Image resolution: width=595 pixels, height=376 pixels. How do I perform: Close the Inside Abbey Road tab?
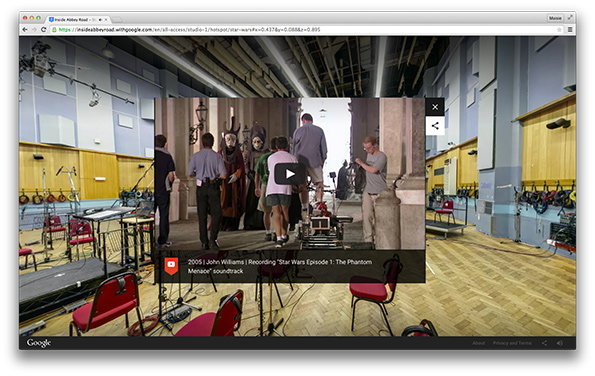tap(106, 19)
